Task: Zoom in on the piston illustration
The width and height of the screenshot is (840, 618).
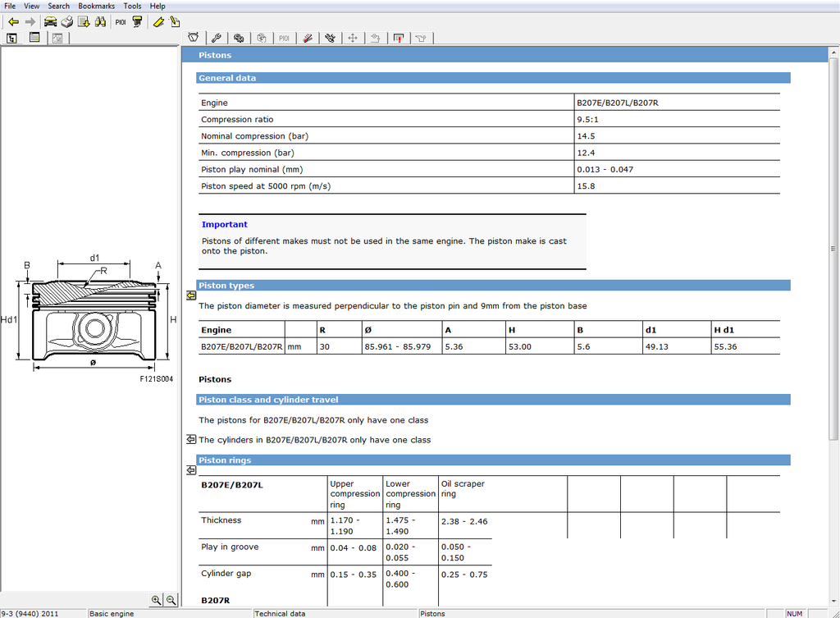Action: tap(157, 600)
